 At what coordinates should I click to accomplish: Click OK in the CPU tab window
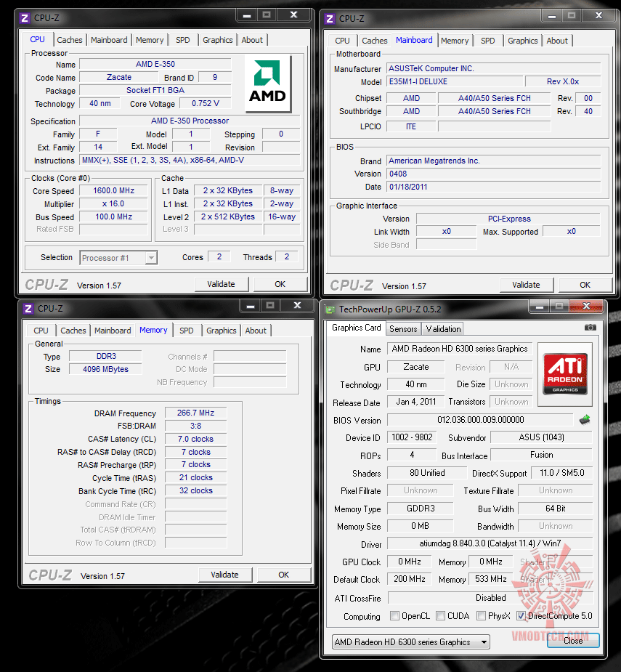pyautogui.click(x=280, y=284)
